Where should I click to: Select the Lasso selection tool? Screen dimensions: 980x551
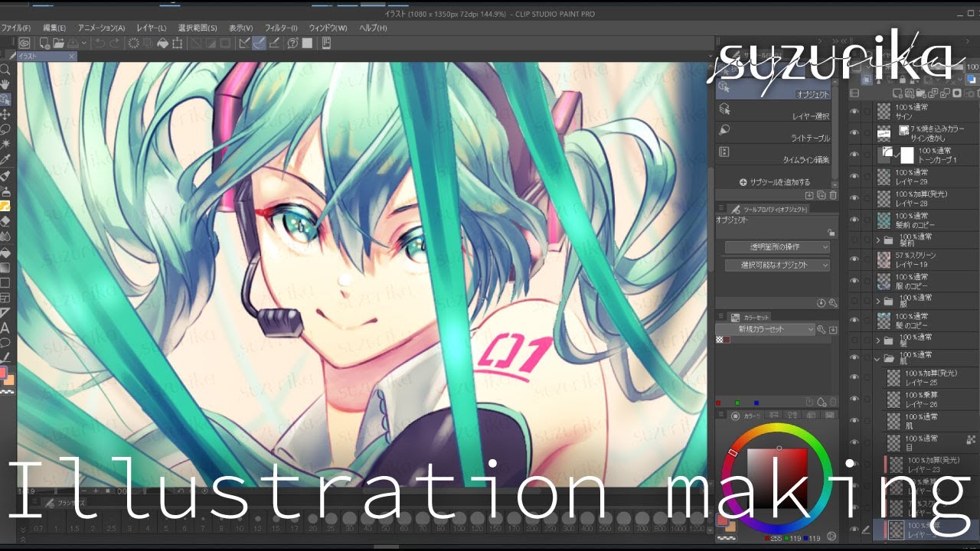[x=5, y=129]
